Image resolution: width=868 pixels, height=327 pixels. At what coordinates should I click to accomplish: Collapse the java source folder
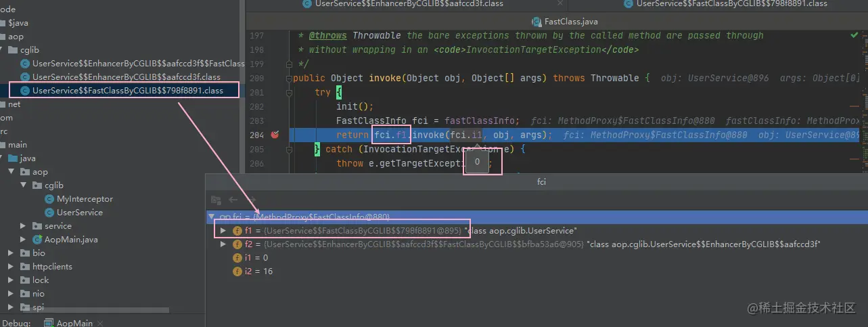pos(3,158)
